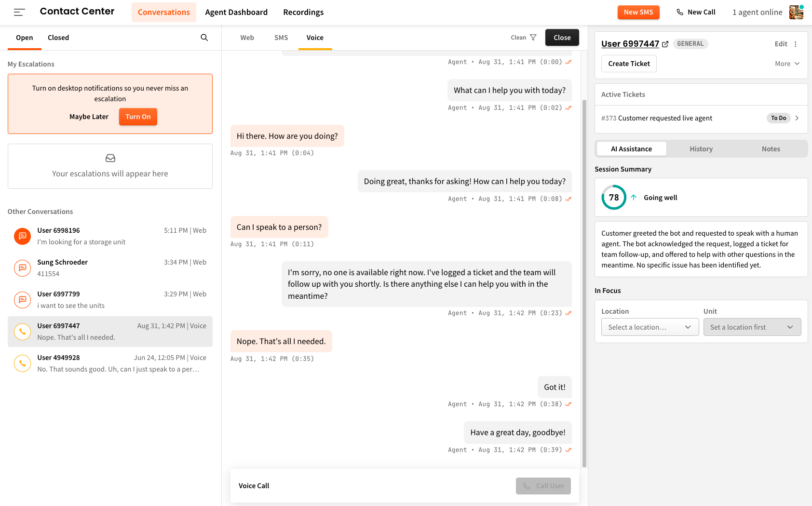812x506 pixels.
Task: Switch to the SMS channel tab
Action: pyautogui.click(x=281, y=38)
